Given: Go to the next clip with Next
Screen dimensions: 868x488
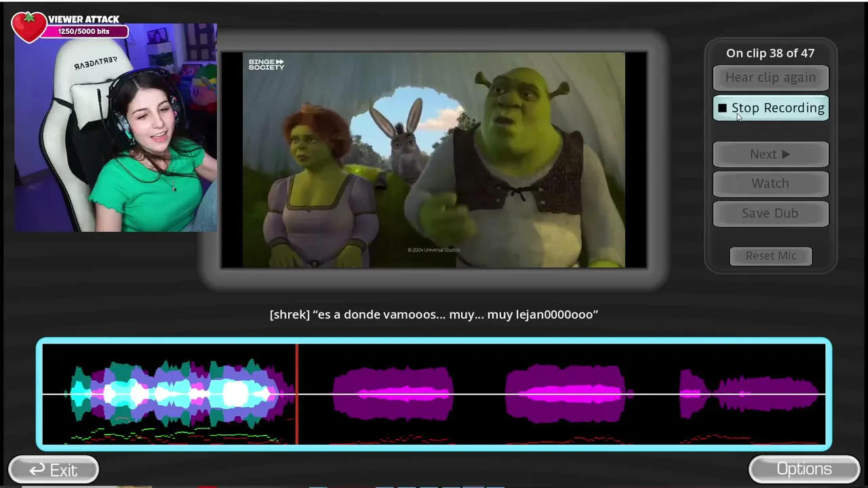Looking at the screenshot, I should pyautogui.click(x=770, y=154).
